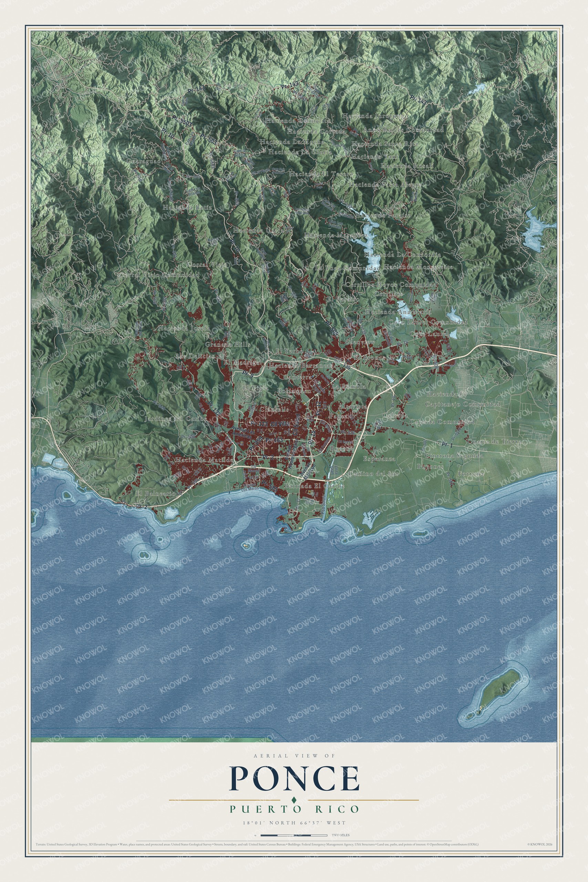588x882 pixels.
Task: Click the "Fortuna" place label
Action: pos(471,474)
